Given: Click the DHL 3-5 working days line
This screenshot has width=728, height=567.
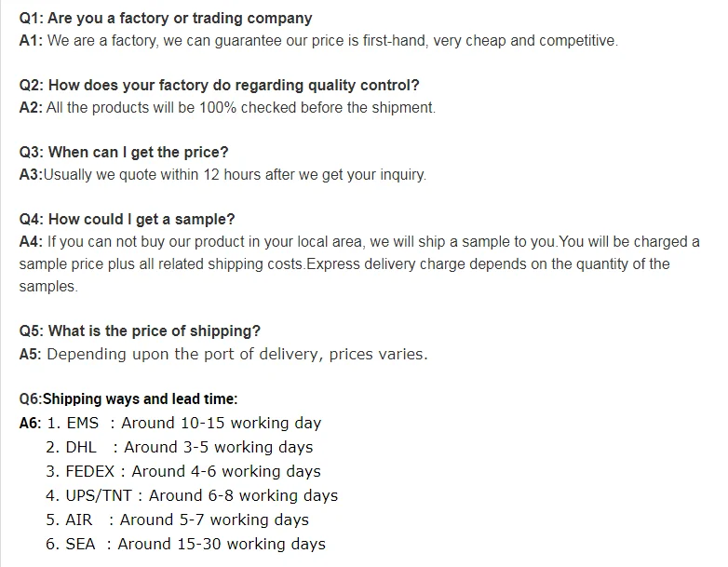Looking at the screenshot, I should [x=180, y=447].
